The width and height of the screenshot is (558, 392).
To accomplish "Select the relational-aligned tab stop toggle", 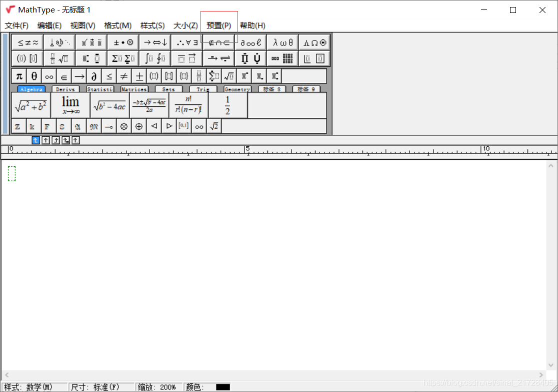I will tap(66, 140).
